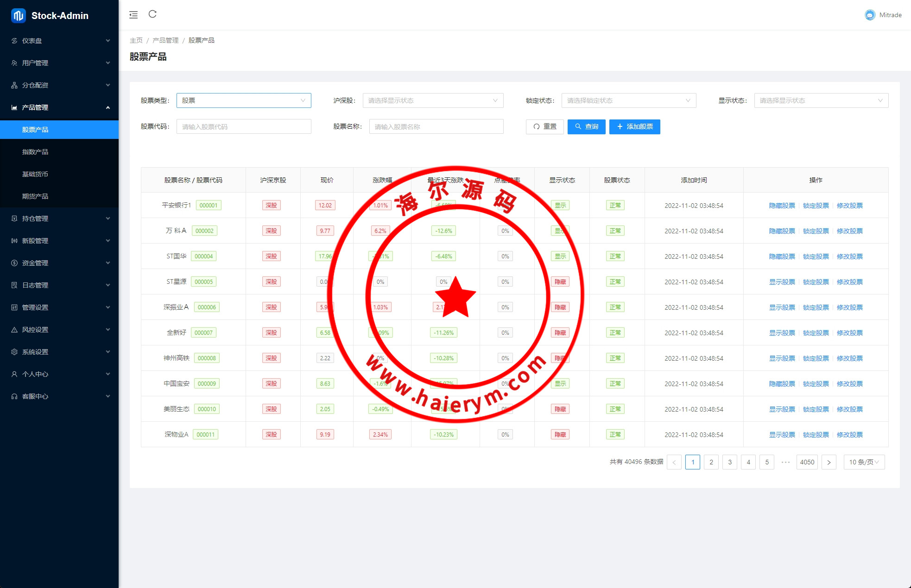The image size is (911, 588).
Task: Click the sidebar collapse hamburger icon
Action: (133, 15)
